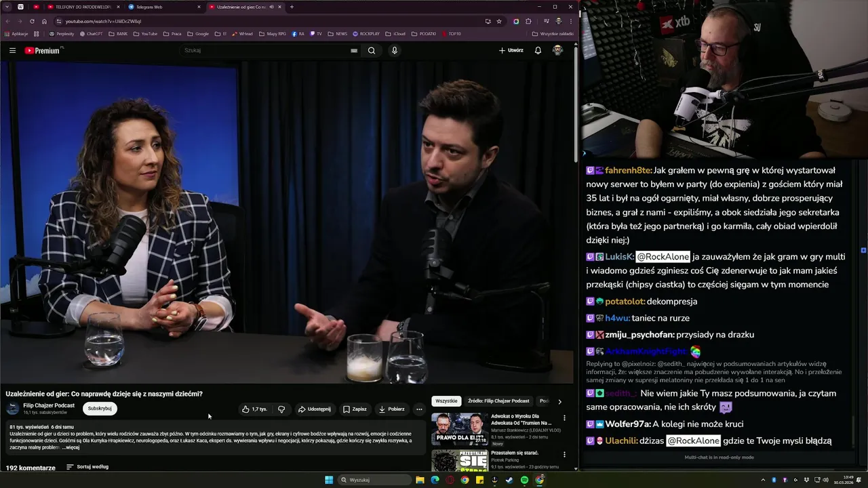Open YouTube notifications bell
Image resolution: width=868 pixels, height=488 pixels.
pos(538,50)
